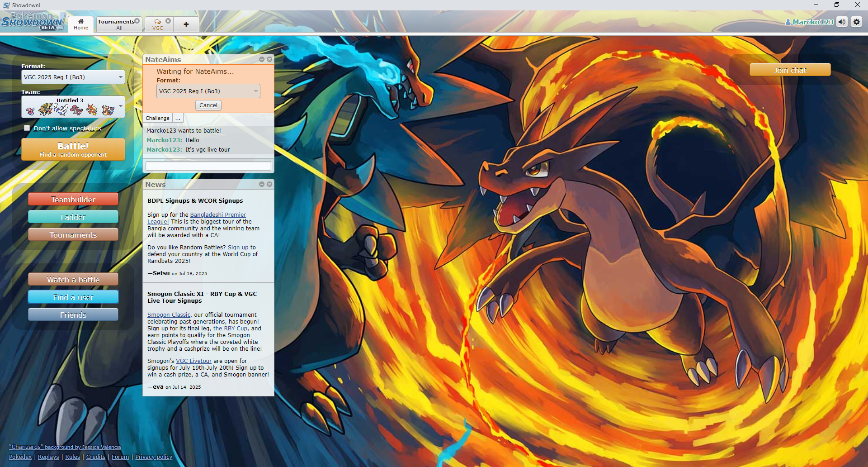Toggle the sound volume speaker icon

[842, 22]
